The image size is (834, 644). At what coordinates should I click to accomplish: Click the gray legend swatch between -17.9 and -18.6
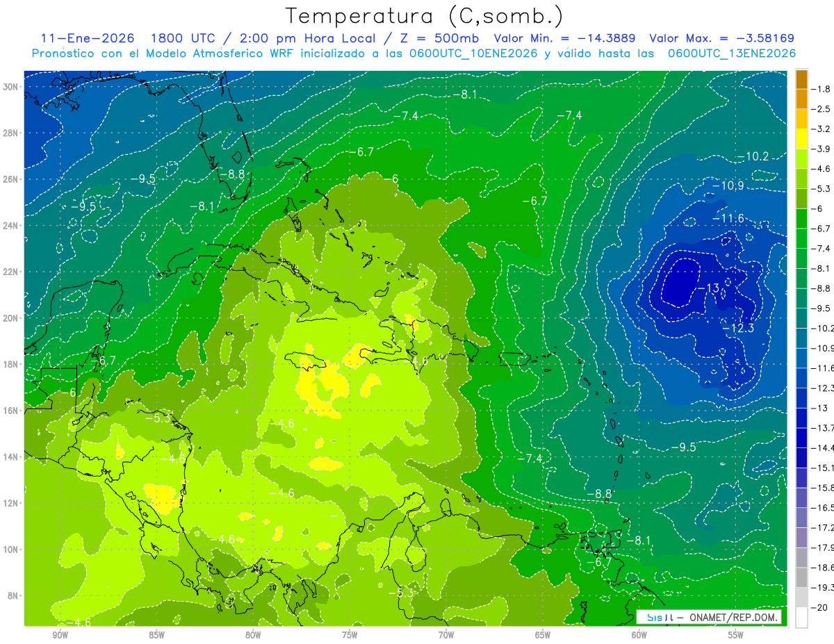click(801, 557)
